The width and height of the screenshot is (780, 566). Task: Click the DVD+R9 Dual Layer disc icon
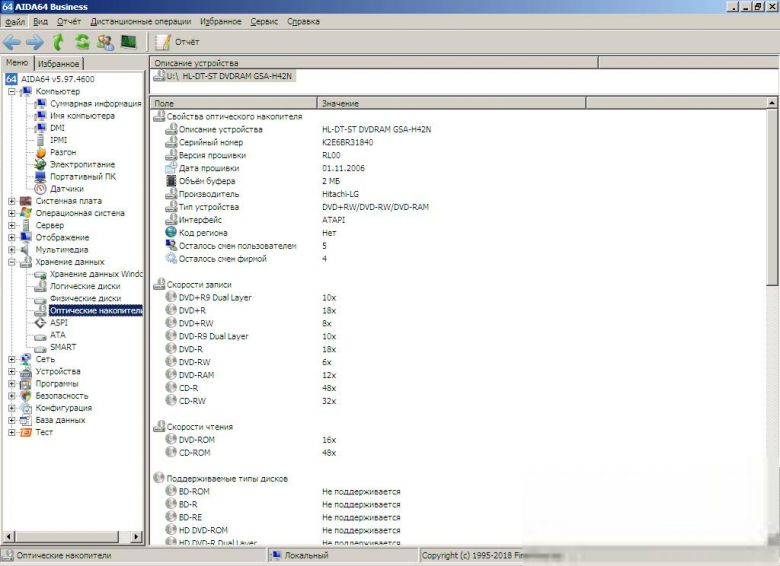pyautogui.click(x=171, y=297)
